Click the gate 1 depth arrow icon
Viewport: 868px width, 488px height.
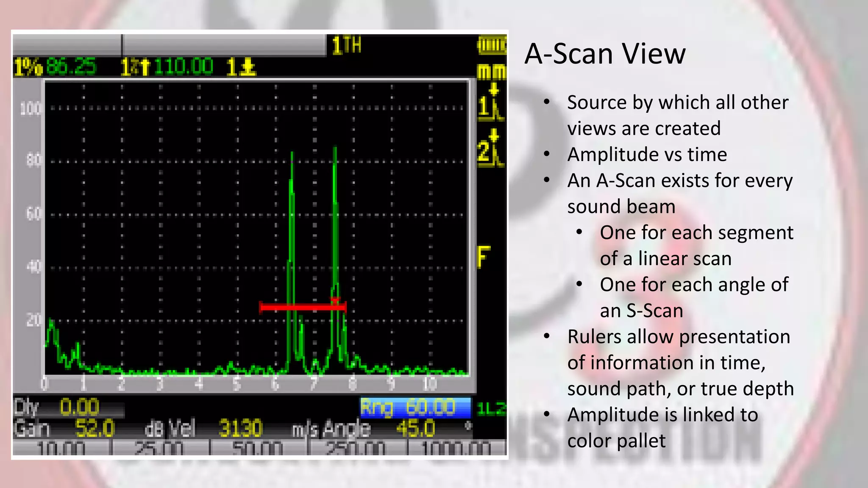tap(241, 67)
